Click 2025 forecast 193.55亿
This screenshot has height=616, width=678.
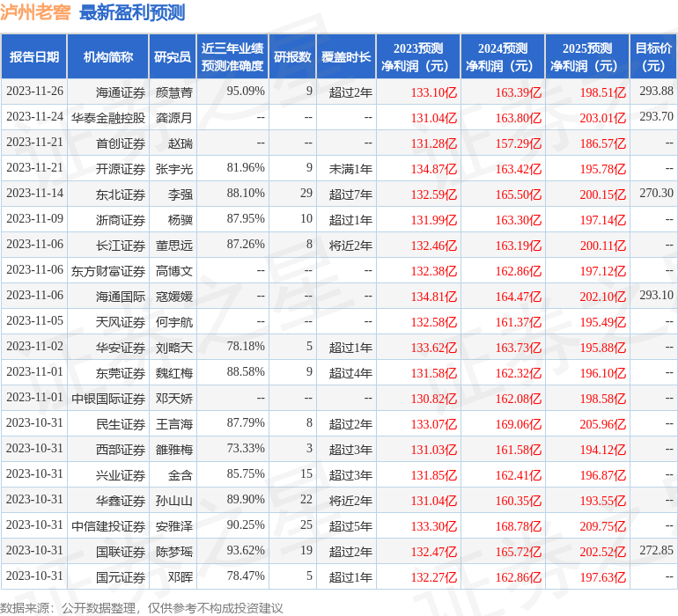pos(603,500)
